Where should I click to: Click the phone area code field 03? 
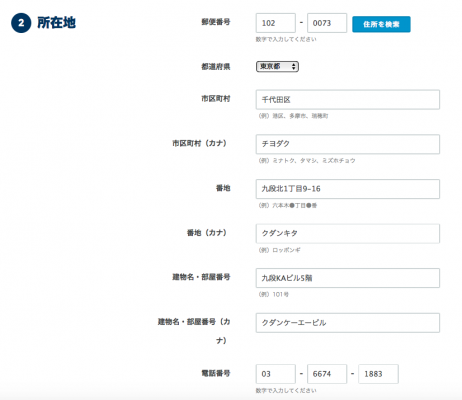(275, 374)
